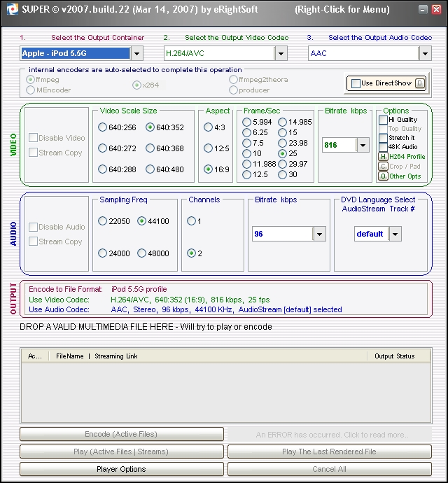Set frame rate to 25
This screenshot has height=483, width=448.
282,153
